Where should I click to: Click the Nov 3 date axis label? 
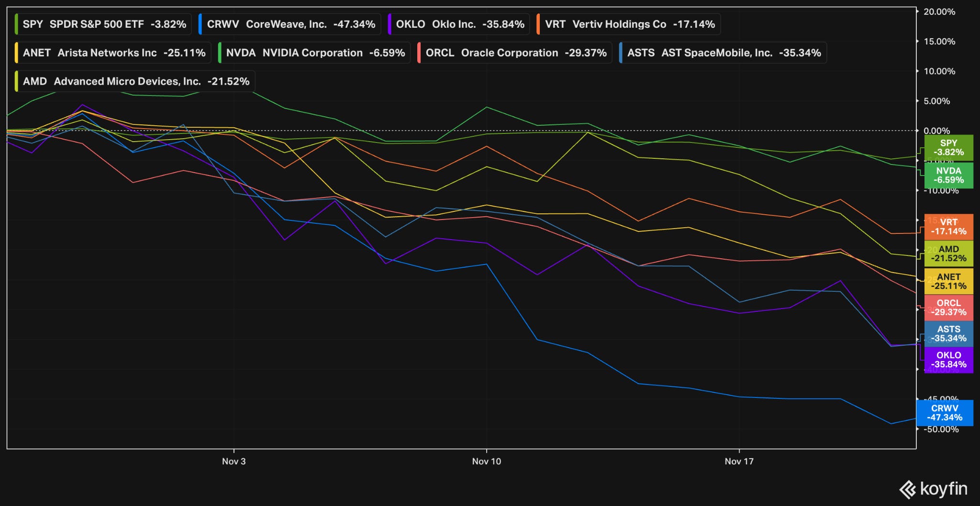234,461
